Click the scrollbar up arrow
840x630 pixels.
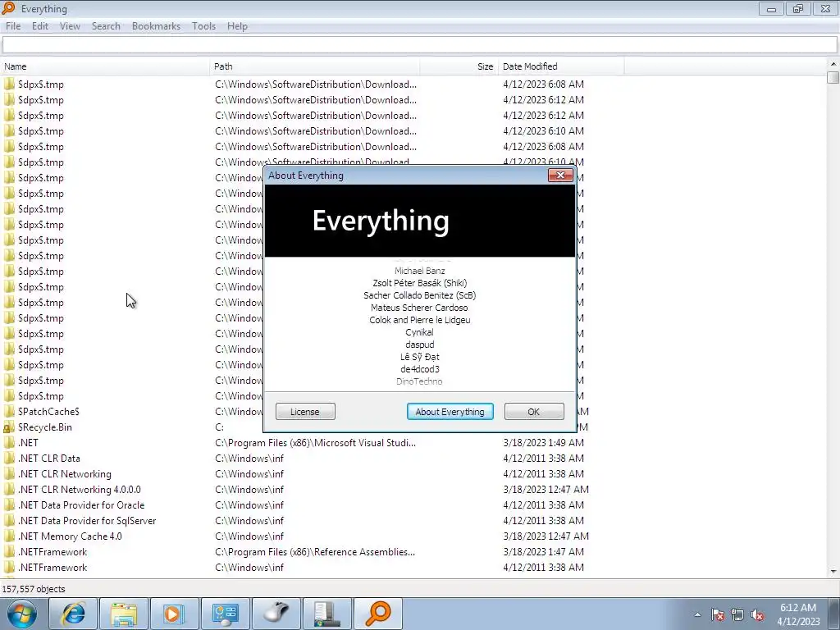pos(833,64)
